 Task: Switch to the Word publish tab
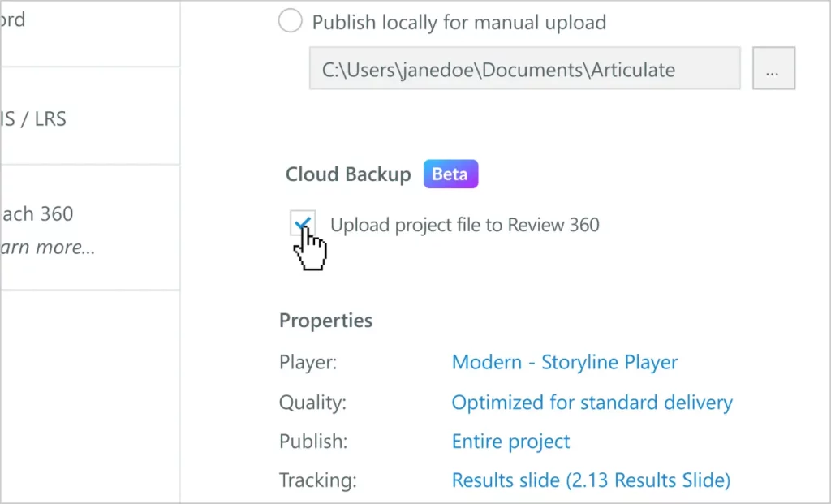(x=16, y=19)
